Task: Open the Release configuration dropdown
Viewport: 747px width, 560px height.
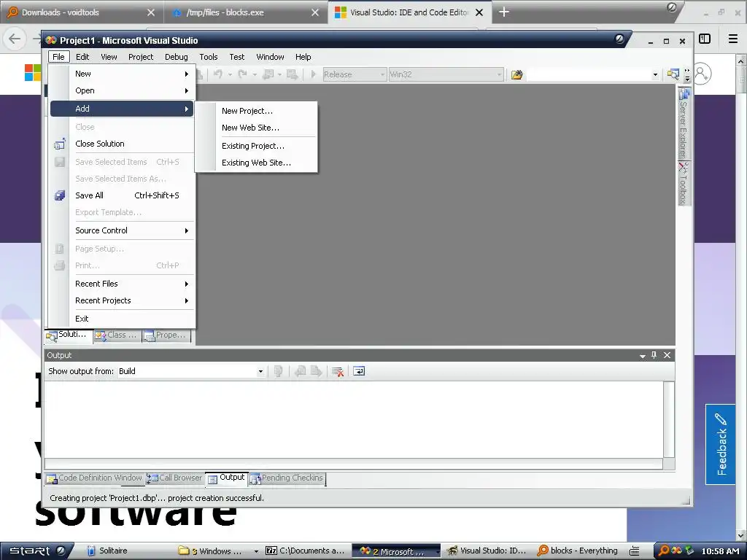Action: 382,74
